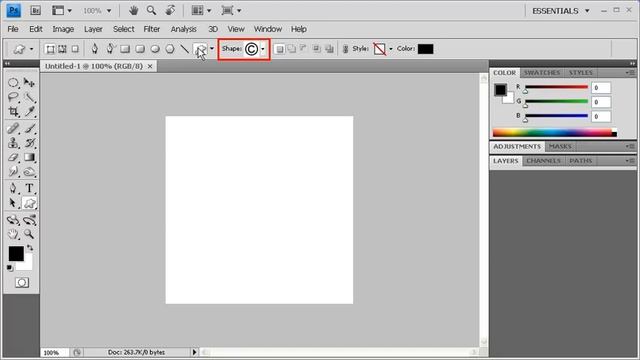Choose the Ellipse tool in options bar
The height and width of the screenshot is (360, 640).
[155, 49]
